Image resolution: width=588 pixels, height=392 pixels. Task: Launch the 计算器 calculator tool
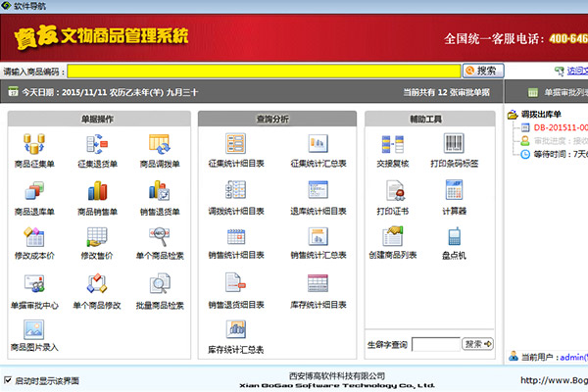point(454,191)
